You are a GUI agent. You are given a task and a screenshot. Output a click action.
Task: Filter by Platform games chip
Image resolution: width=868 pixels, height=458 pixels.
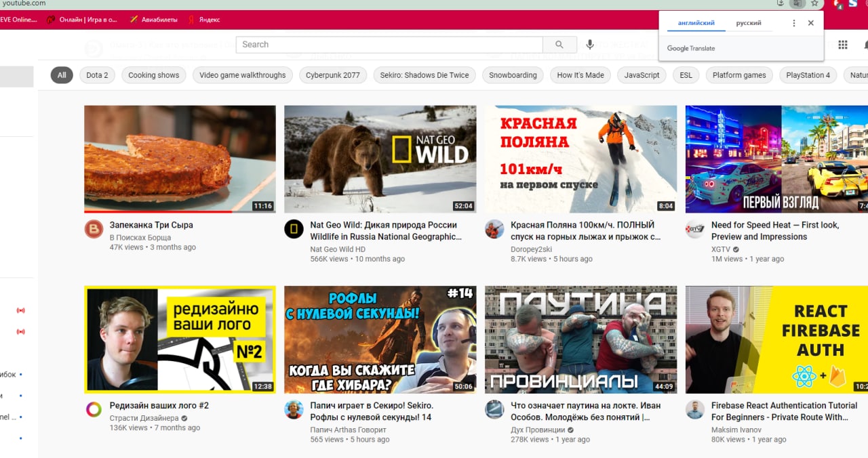[x=739, y=75]
